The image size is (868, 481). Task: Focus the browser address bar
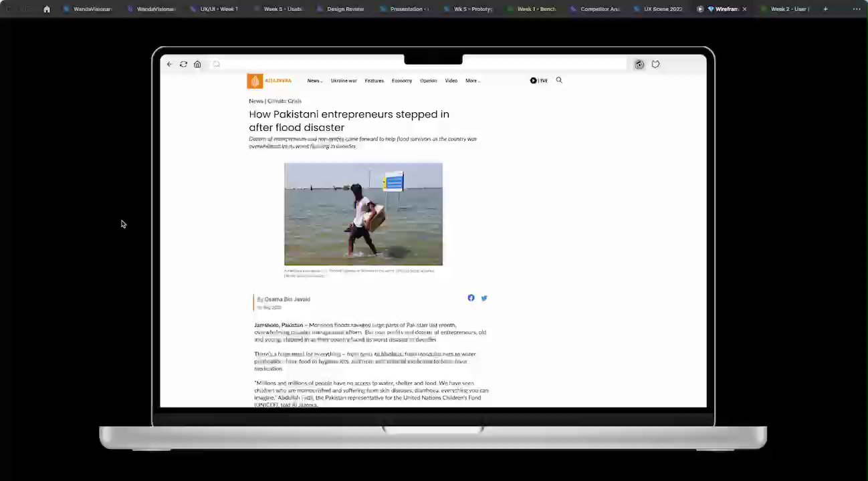(x=418, y=64)
